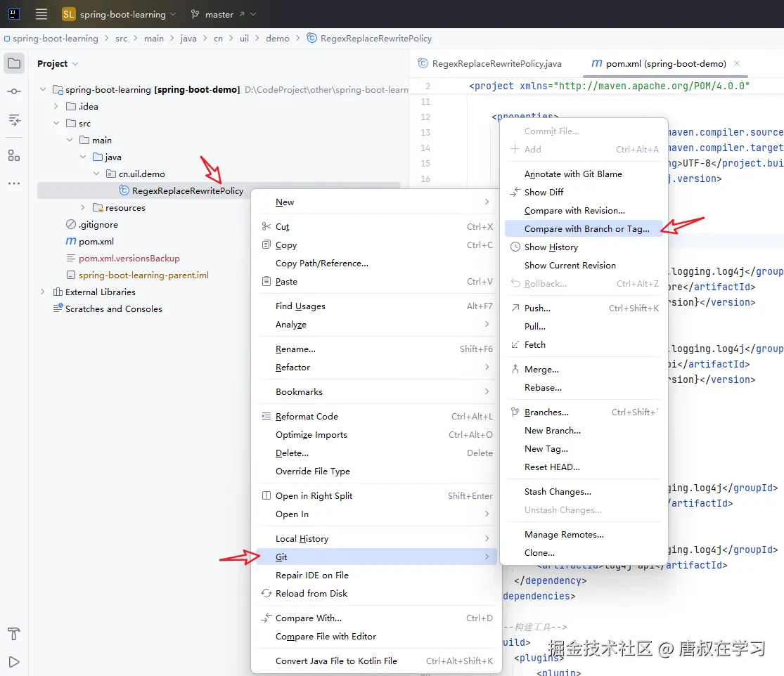
Task: Open the Build hammer tool window
Action: 14,634
